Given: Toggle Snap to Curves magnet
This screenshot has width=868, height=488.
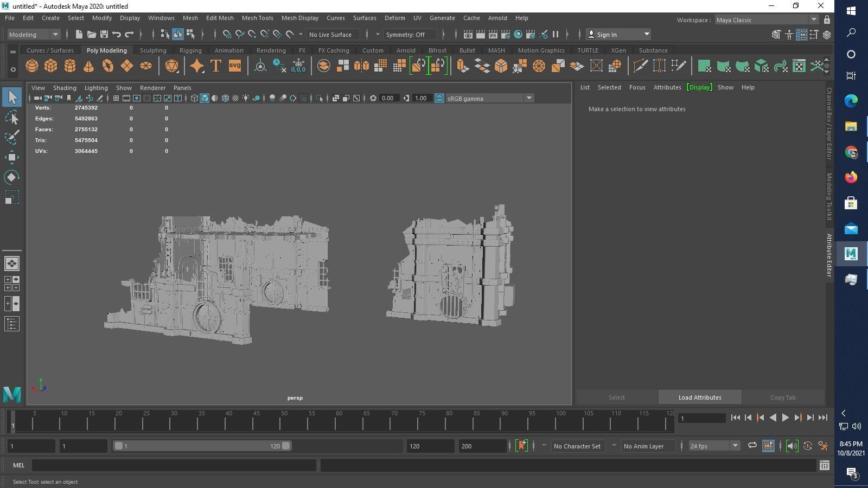Looking at the screenshot, I should click(x=240, y=34).
